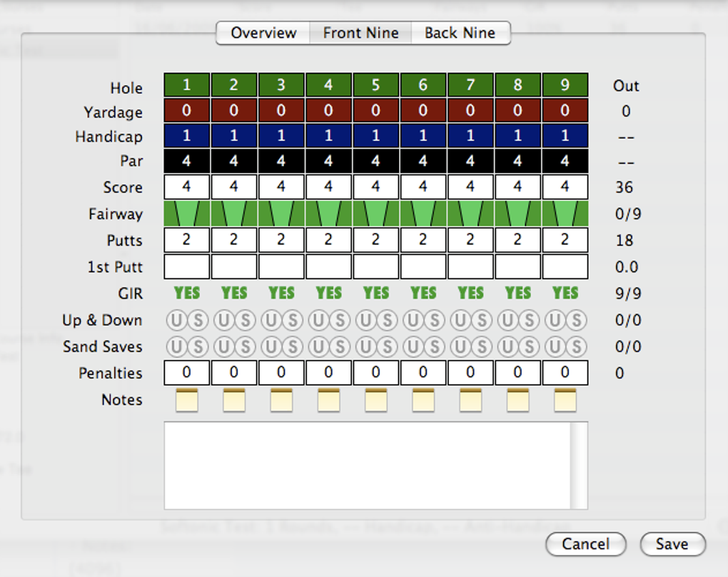Open the notes icon for hole 5
728x577 pixels.
click(376, 400)
